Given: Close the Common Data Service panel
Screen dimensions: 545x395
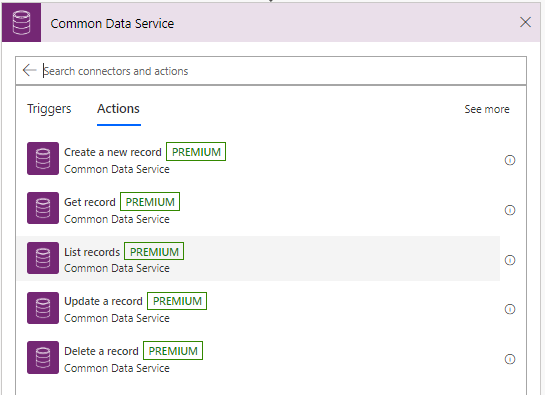Looking at the screenshot, I should coord(525,22).
